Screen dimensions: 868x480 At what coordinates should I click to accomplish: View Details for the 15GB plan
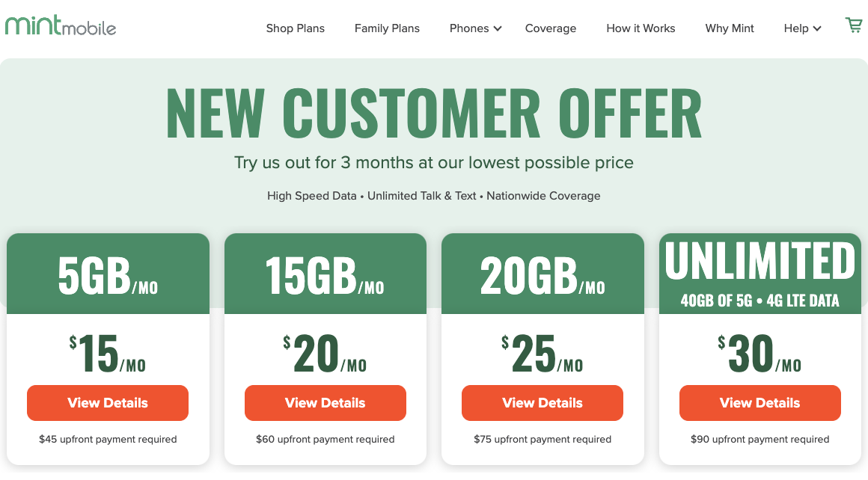click(x=325, y=403)
